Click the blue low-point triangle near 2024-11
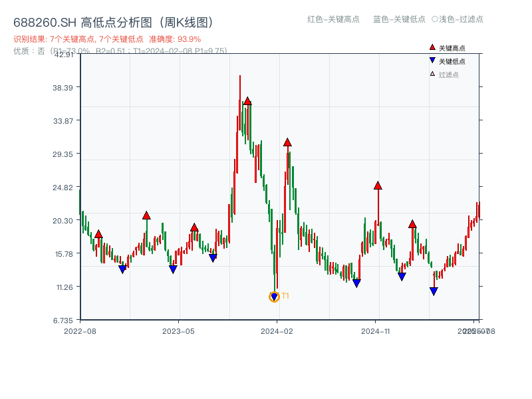 (357, 281)
